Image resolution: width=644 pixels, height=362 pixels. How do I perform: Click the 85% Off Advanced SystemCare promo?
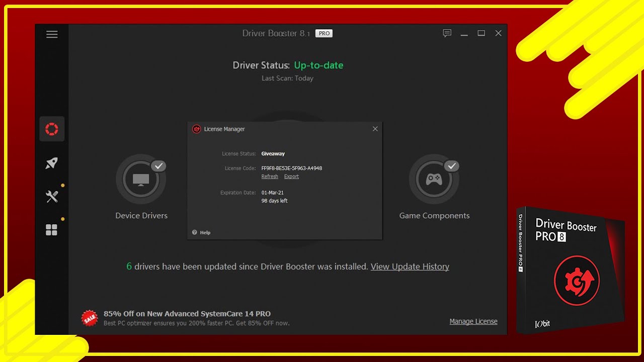[187, 313]
